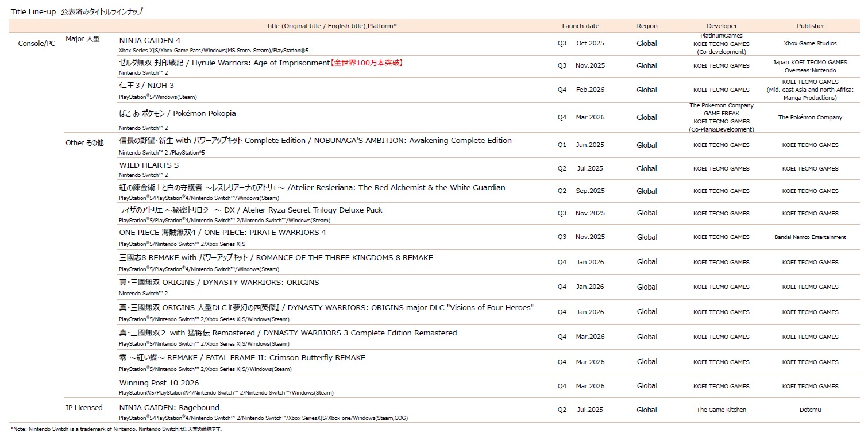This screenshot has width=868, height=440.
Task: Select the "Atelier Ryza Secret Trilogy Deluxe Pack" title
Action: coord(313,210)
